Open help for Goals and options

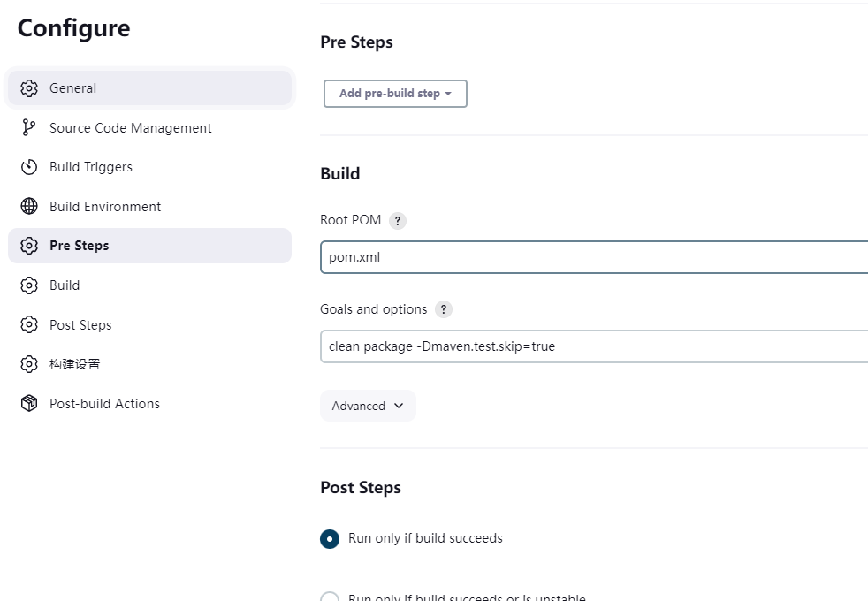pos(444,309)
